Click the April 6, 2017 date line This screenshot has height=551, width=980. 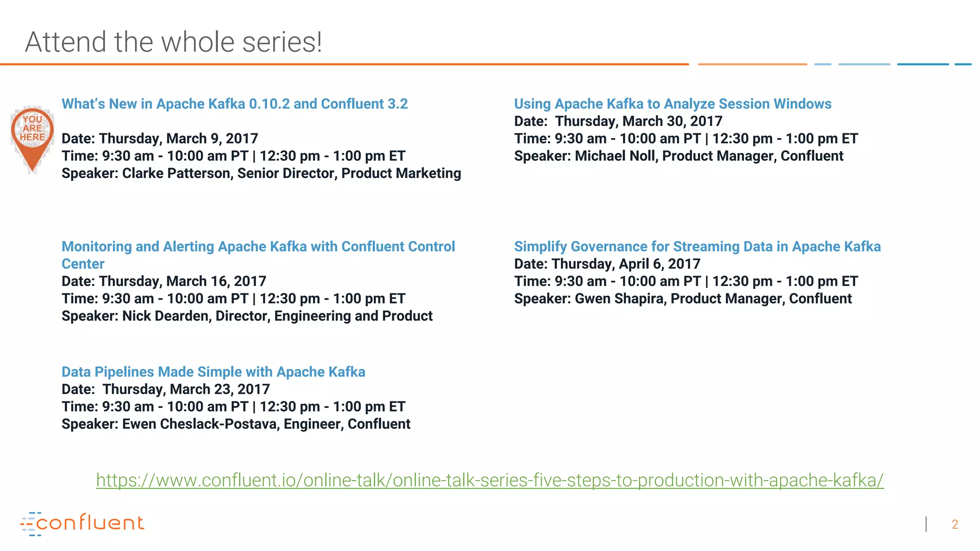[x=607, y=264]
